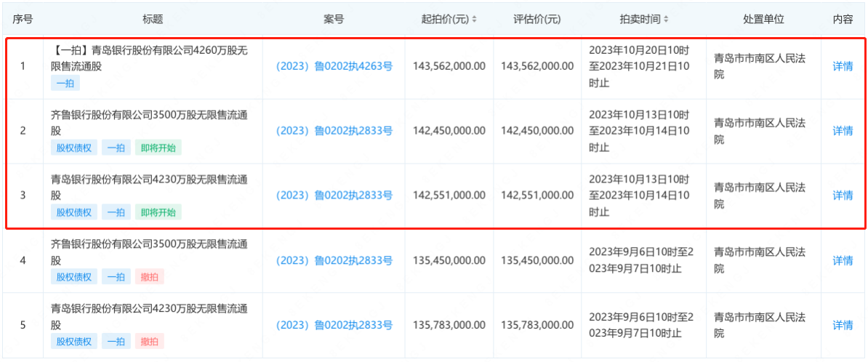Select title 齐鲁银行股份有限公司3500万股 in row 2

(148, 123)
